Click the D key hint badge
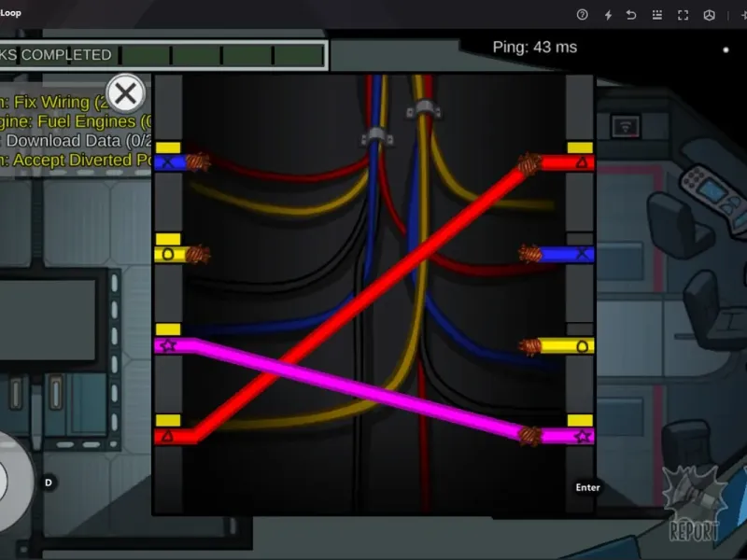Viewport: 747px width, 560px height. tap(49, 483)
